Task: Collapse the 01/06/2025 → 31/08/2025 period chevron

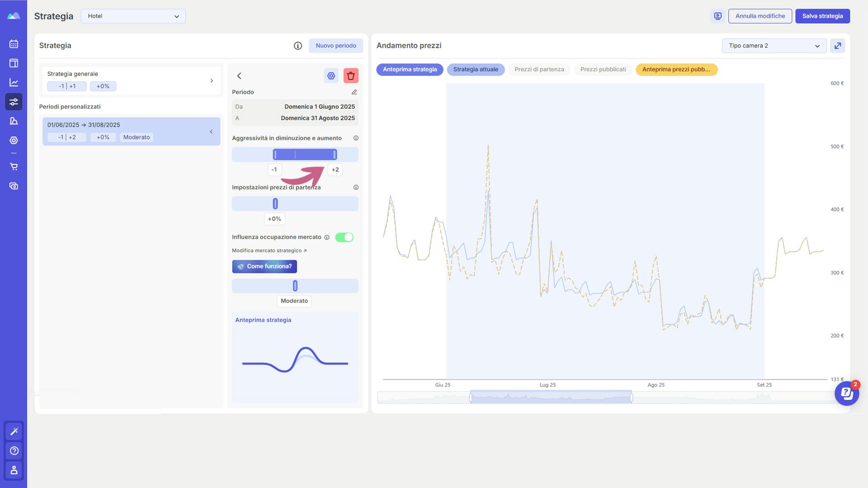Action: [x=211, y=132]
